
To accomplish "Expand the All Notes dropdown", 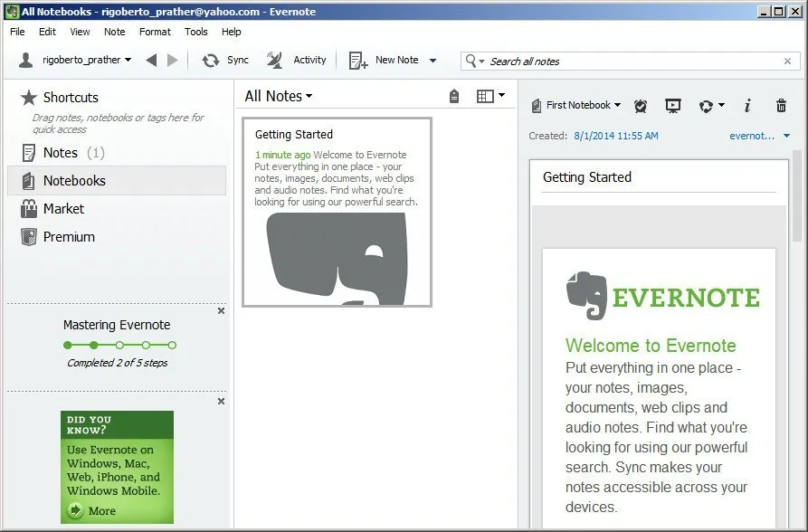I will [279, 96].
